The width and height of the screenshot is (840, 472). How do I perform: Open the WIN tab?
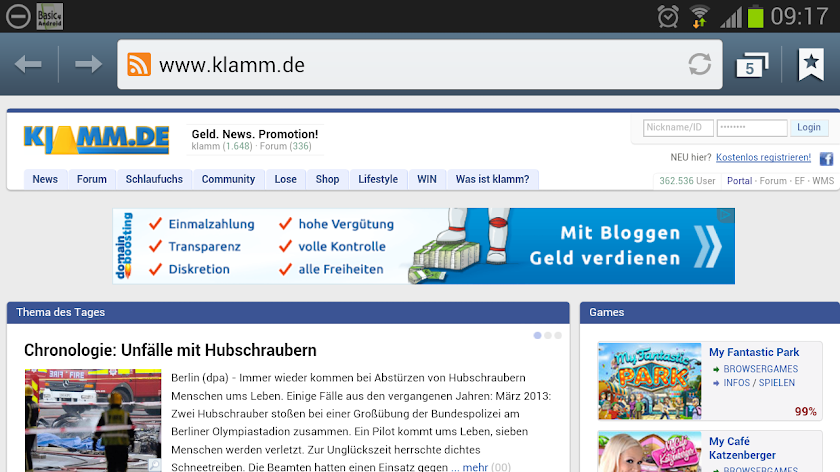click(427, 179)
